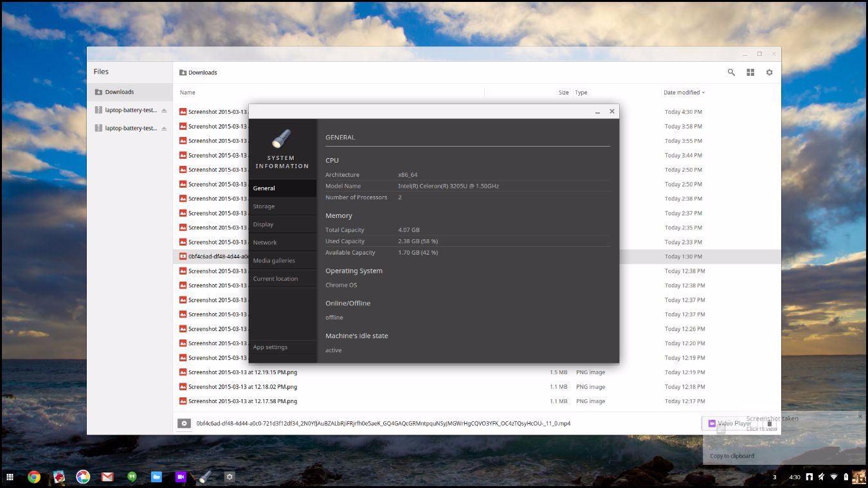The image size is (868, 488).
Task: Sort files by Name column
Action: tap(187, 93)
